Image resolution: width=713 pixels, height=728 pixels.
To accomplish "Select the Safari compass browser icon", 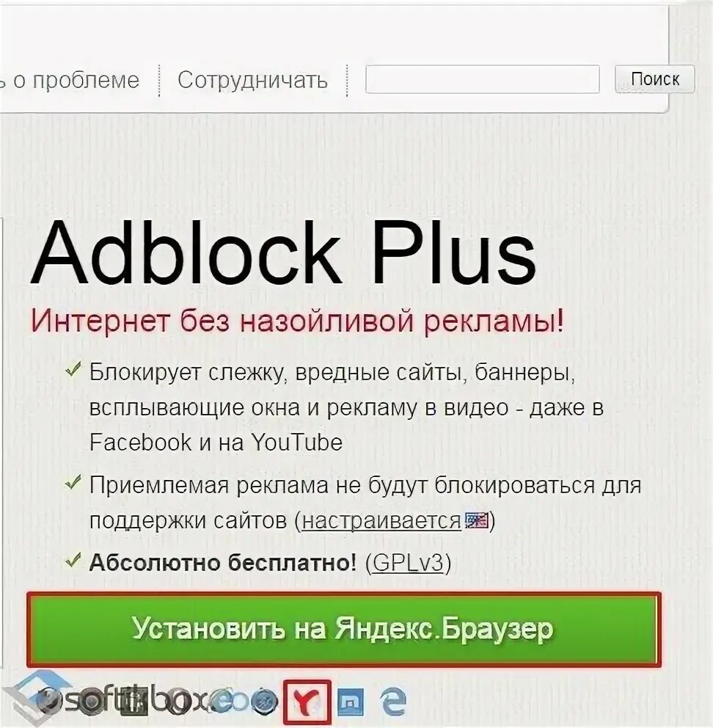I will coord(263,701).
